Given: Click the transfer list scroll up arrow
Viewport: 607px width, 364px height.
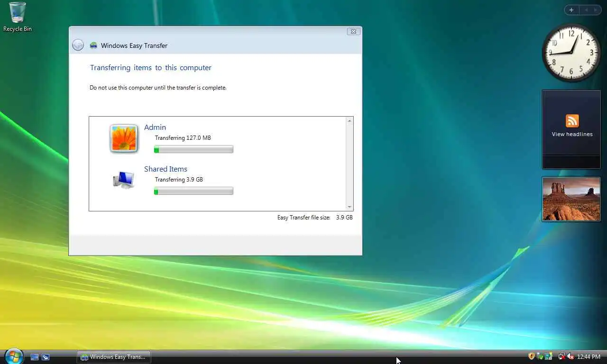Looking at the screenshot, I should [349, 121].
